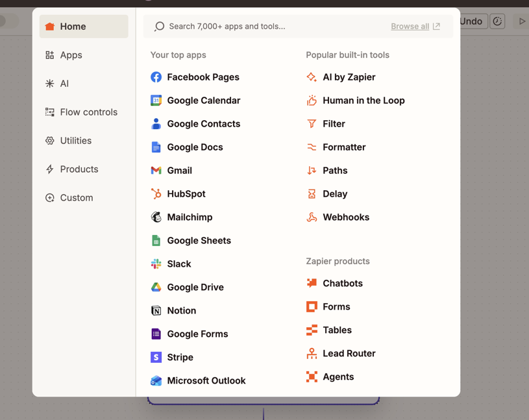Click the play run button in editor
The width and height of the screenshot is (529, 420).
coord(522,21)
